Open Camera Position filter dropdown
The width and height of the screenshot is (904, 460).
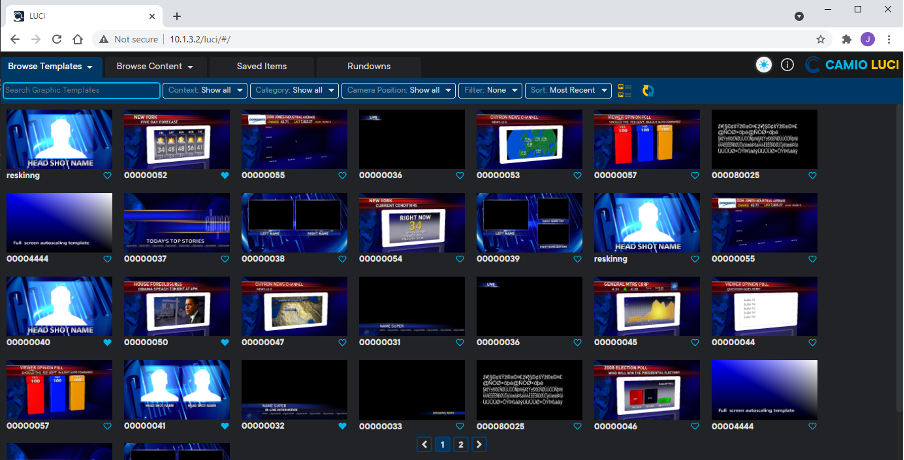pyautogui.click(x=398, y=91)
